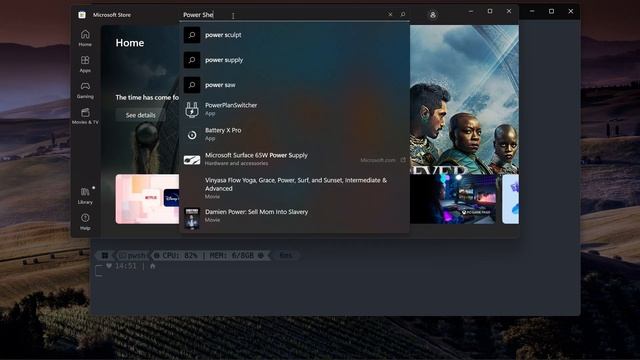640x360 pixels.
Task: Click the Damien Power movie thumbnail
Action: click(x=192, y=218)
